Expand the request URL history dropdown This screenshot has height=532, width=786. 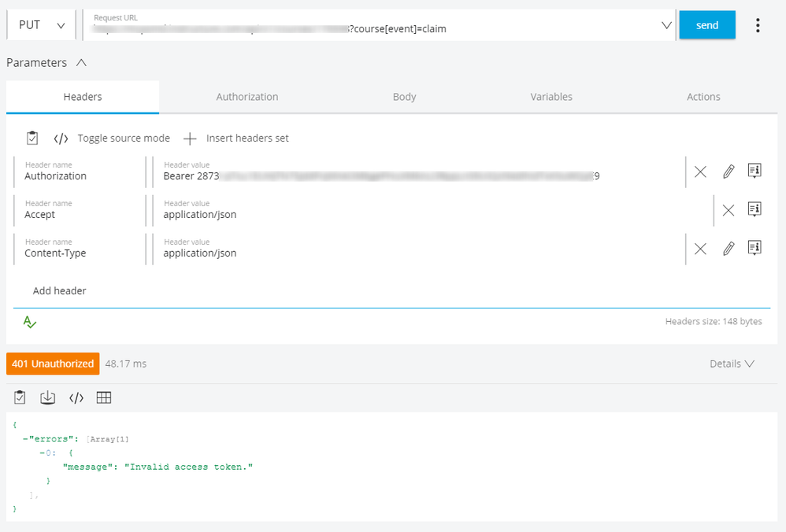tap(666, 25)
